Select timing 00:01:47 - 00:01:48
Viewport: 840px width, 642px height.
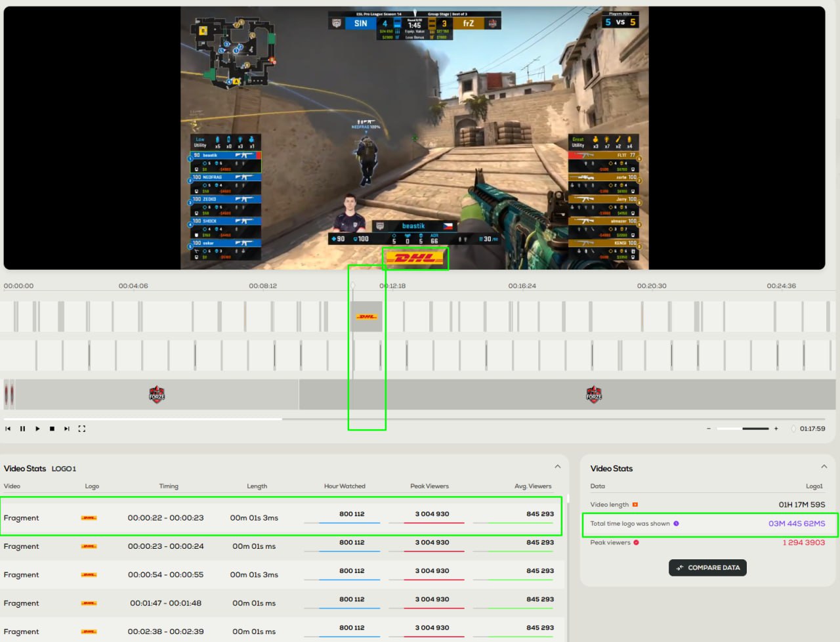pos(165,603)
